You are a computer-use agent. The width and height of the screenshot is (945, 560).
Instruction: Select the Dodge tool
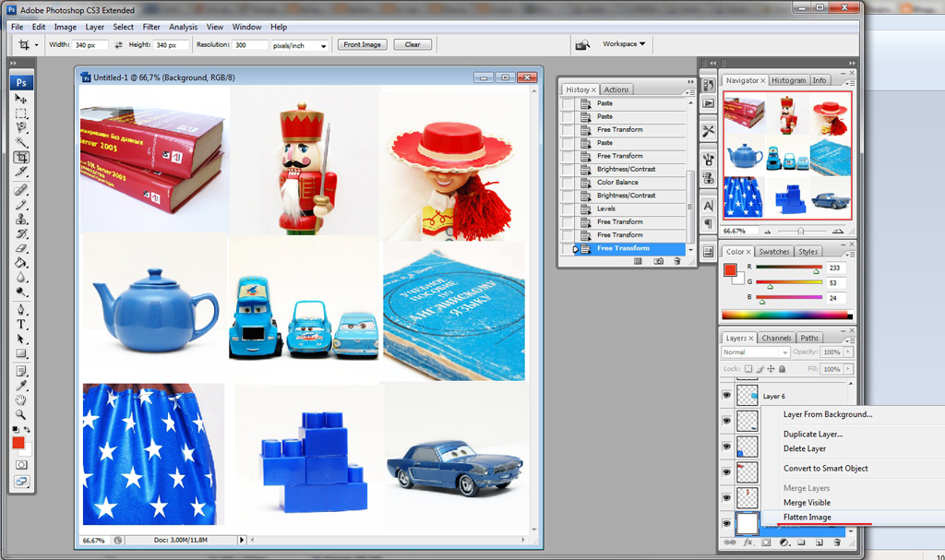tap(21, 292)
